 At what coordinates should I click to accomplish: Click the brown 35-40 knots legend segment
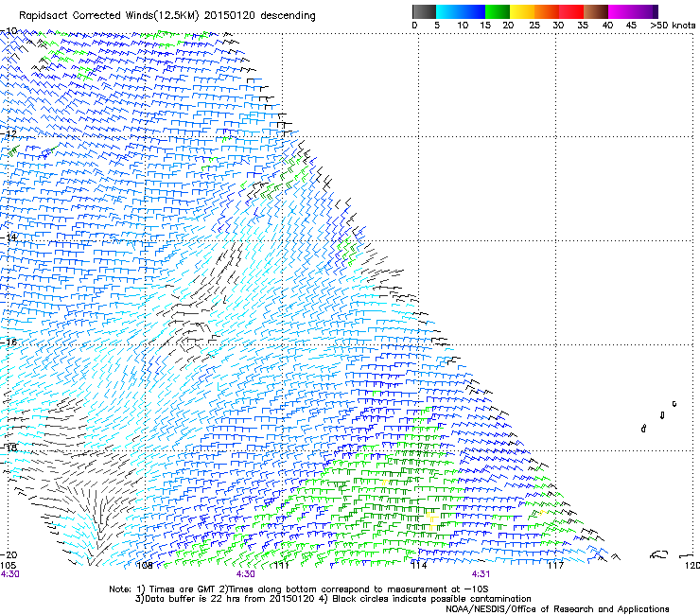pos(596,11)
